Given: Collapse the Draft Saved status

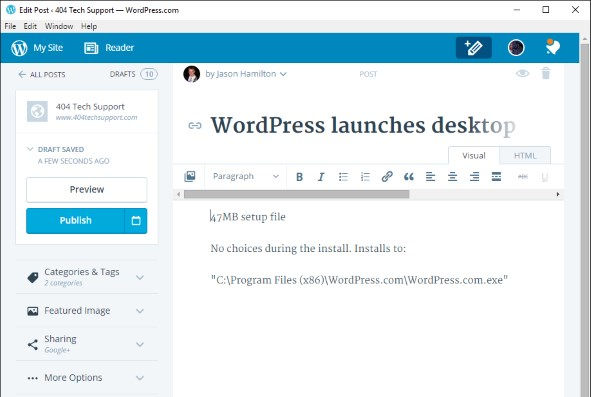Looking at the screenshot, I should point(30,149).
